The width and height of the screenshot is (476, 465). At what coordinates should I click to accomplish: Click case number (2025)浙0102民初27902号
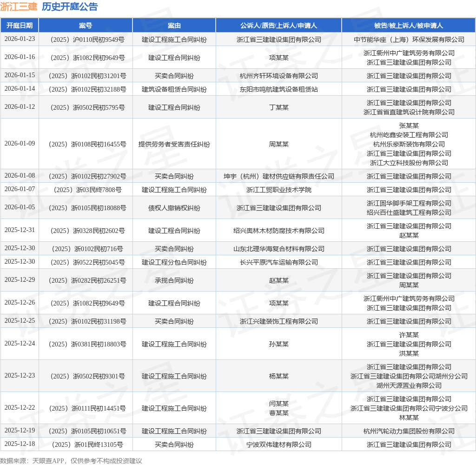pos(87,176)
